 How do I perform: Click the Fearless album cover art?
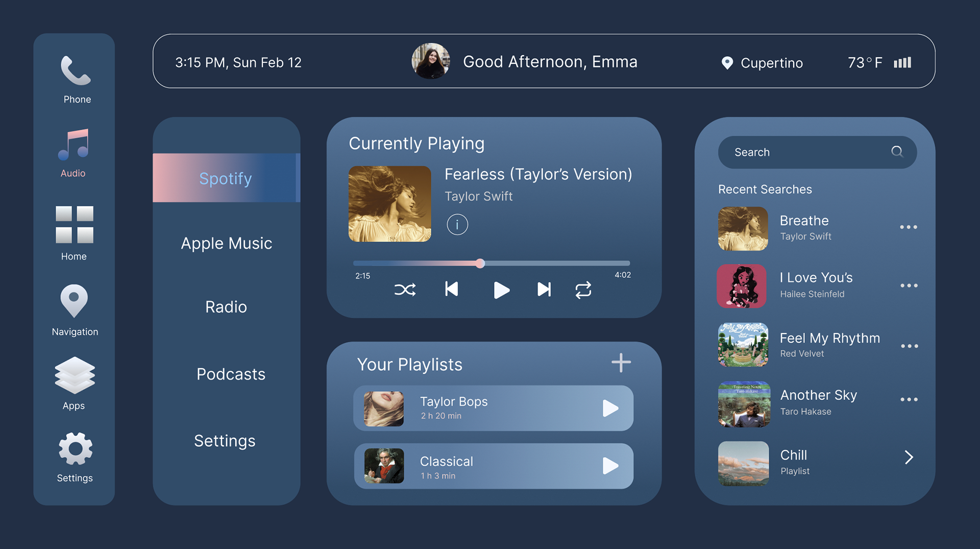389,204
